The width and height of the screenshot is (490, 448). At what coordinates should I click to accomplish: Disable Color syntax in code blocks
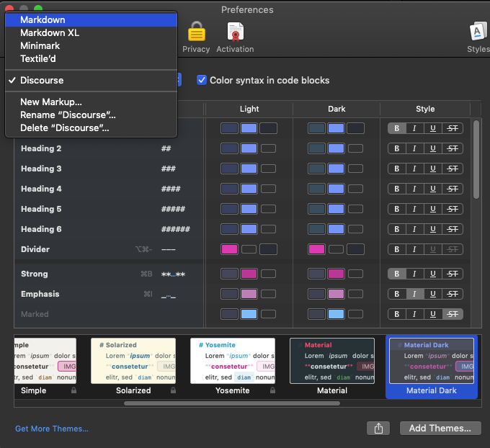coord(202,80)
